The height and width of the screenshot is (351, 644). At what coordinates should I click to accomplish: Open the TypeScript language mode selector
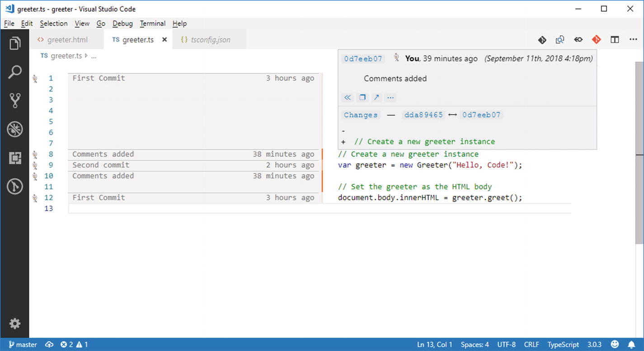(x=563, y=345)
